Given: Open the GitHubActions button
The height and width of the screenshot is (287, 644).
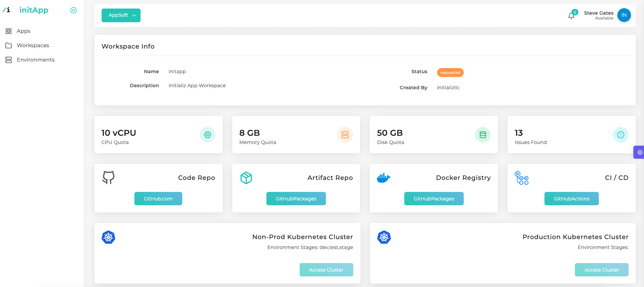Looking at the screenshot, I should click(571, 199).
